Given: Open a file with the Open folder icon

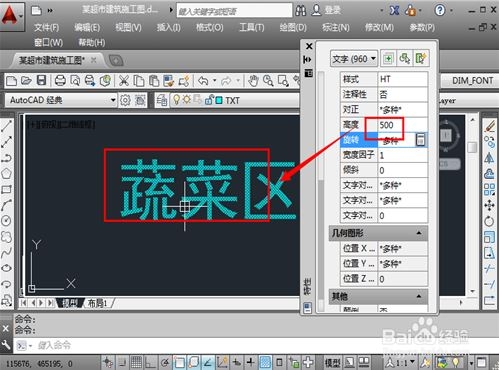Looking at the screenshot, I should [26, 81].
